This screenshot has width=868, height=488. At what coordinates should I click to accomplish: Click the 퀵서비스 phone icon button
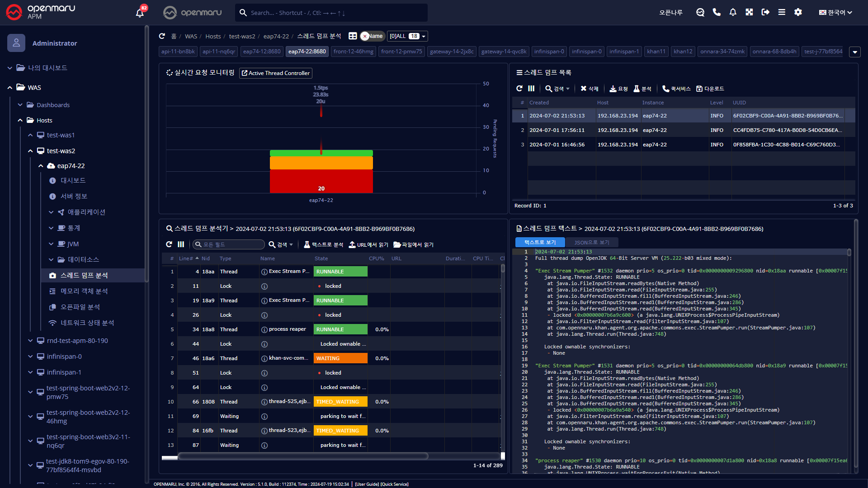(x=676, y=89)
